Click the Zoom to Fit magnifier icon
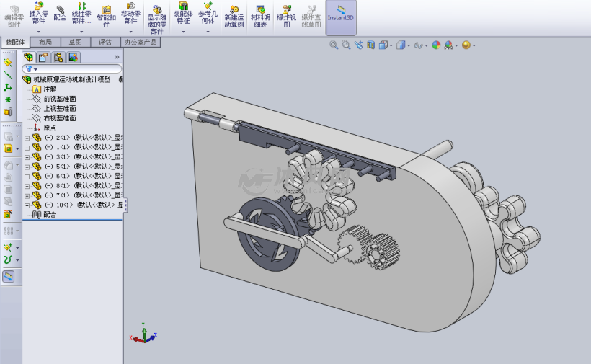Viewport: 591px width, 364px height. click(334, 45)
